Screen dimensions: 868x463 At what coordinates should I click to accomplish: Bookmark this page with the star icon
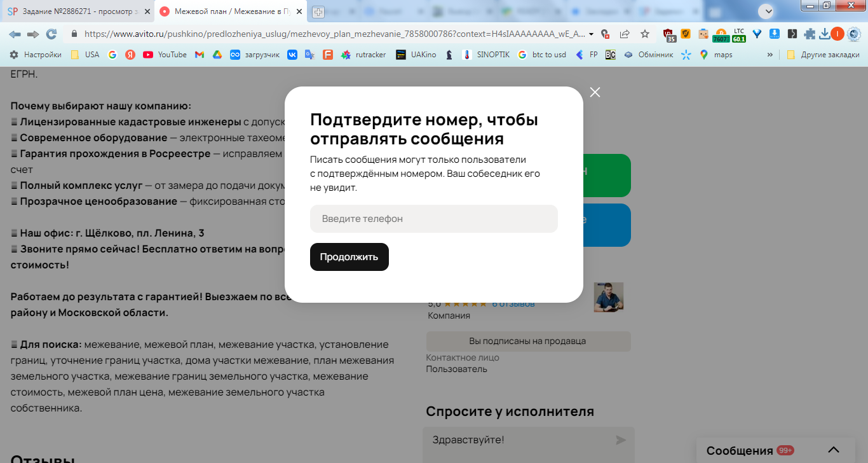[645, 34]
